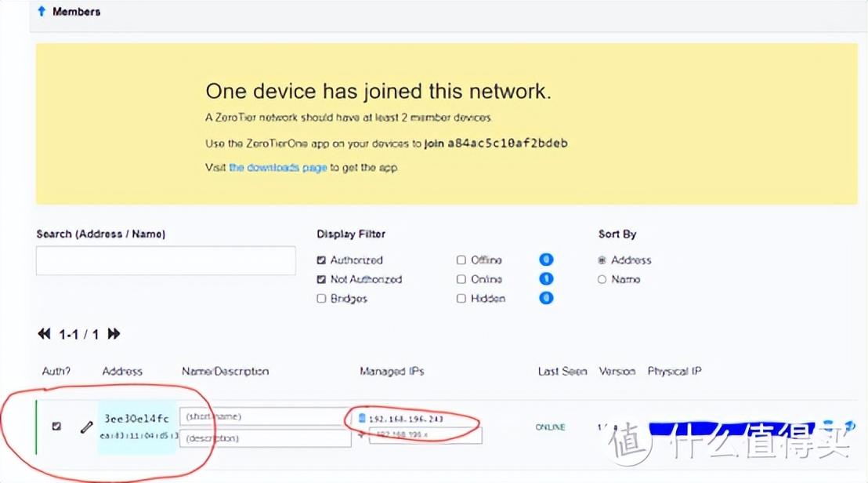Click the Managed IPs column header

pyautogui.click(x=392, y=371)
